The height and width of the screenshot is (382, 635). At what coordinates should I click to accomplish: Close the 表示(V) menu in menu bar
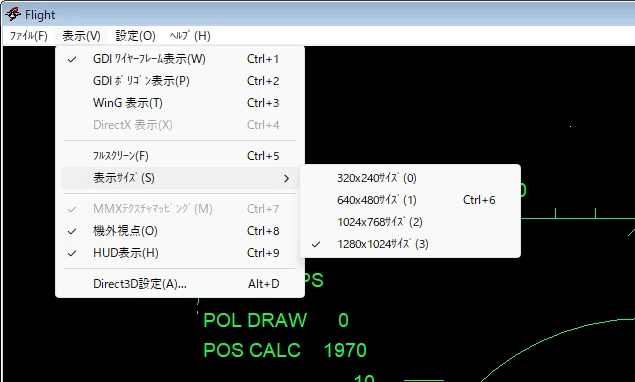tap(81, 36)
